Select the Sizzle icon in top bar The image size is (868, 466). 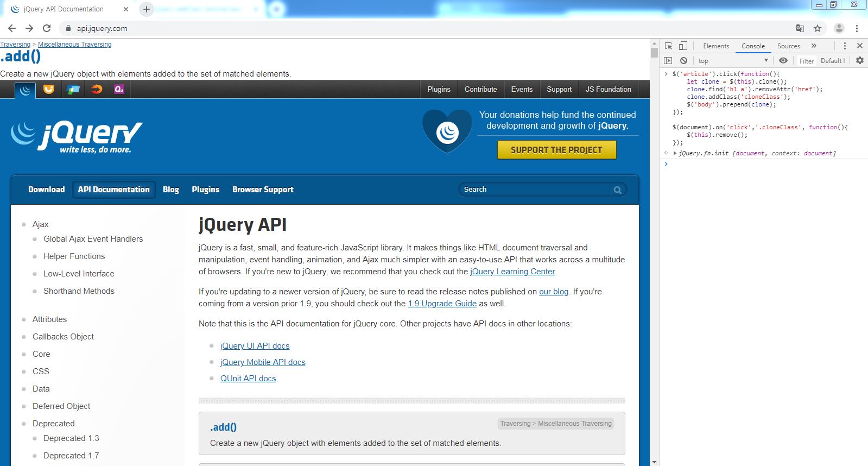coord(97,89)
